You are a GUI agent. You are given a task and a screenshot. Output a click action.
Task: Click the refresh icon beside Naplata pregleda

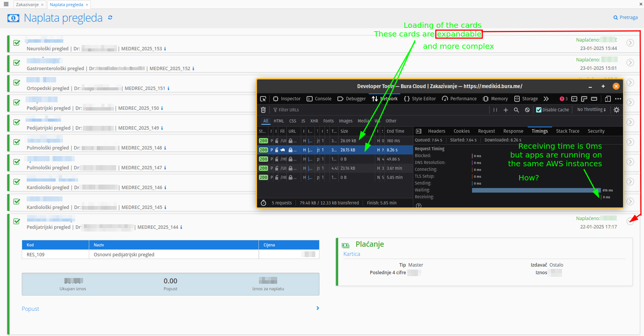(x=110, y=18)
